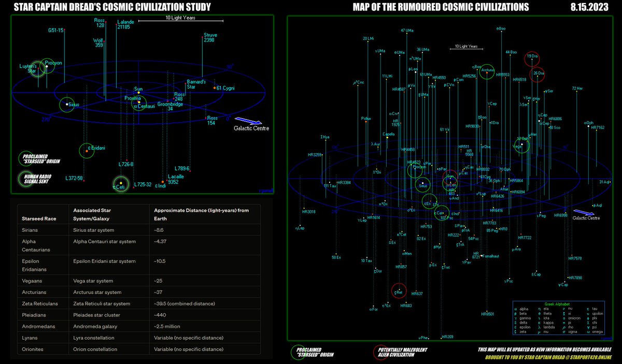Click the HR209 star label
Image resolution: width=622 pixels, height=364 pixels.
point(447,337)
